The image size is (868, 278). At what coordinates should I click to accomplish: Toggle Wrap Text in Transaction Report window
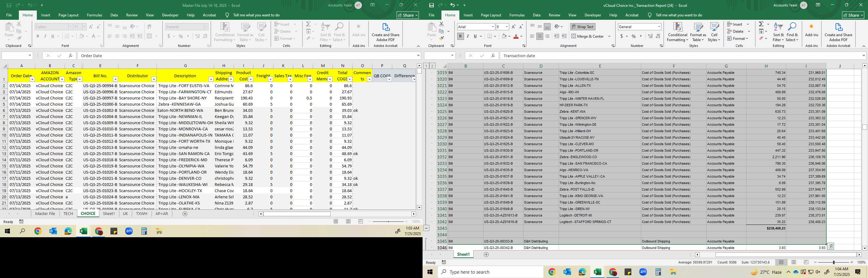coord(583,27)
